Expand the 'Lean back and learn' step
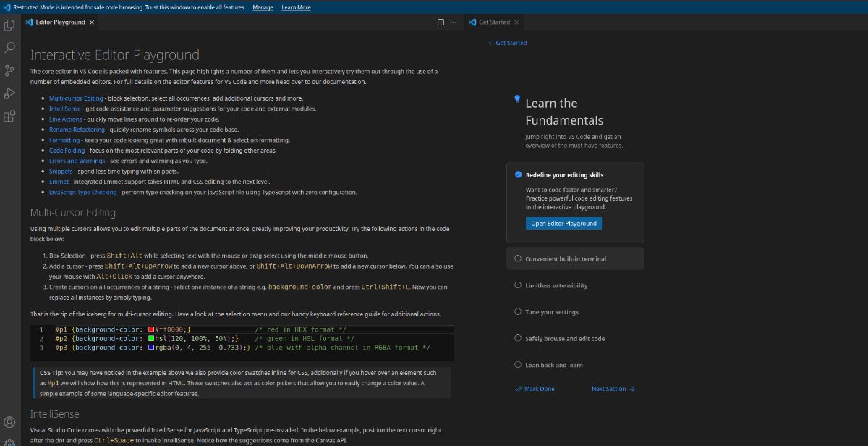Image resolution: width=868 pixels, height=446 pixels. pos(575,365)
